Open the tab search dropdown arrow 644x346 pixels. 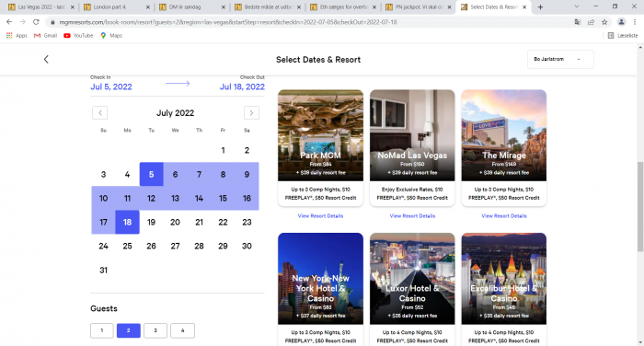pos(577,6)
